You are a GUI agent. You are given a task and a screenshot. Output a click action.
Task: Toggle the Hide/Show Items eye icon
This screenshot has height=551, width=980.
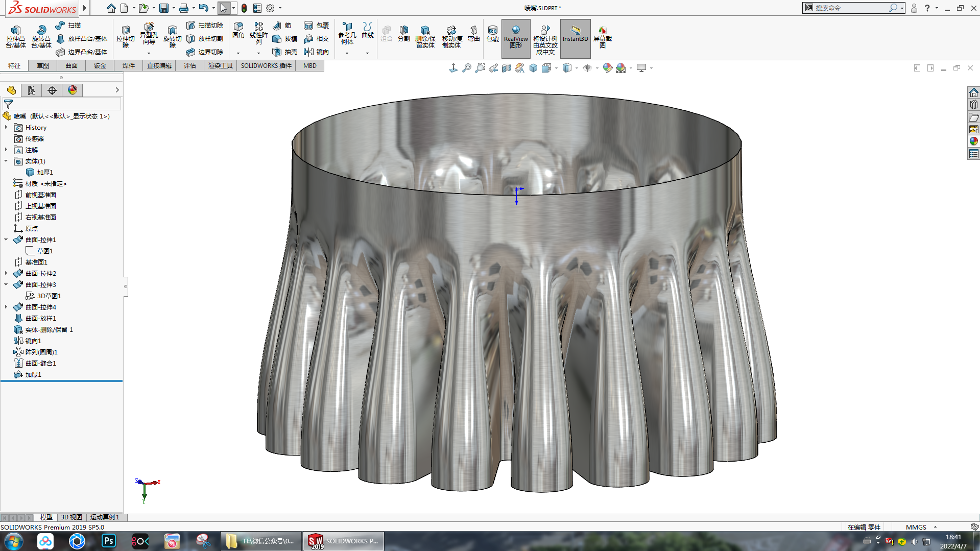587,68
